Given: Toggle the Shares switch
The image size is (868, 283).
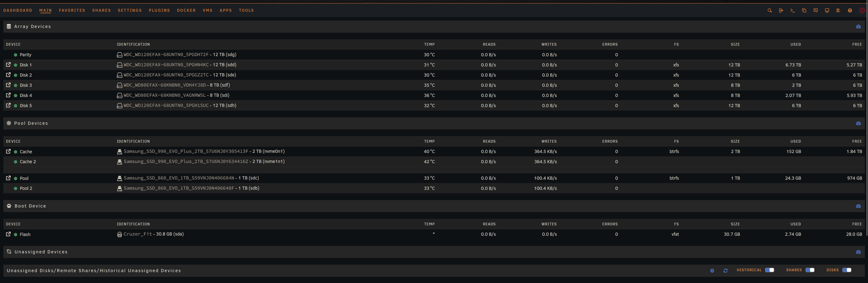Looking at the screenshot, I should point(810,270).
